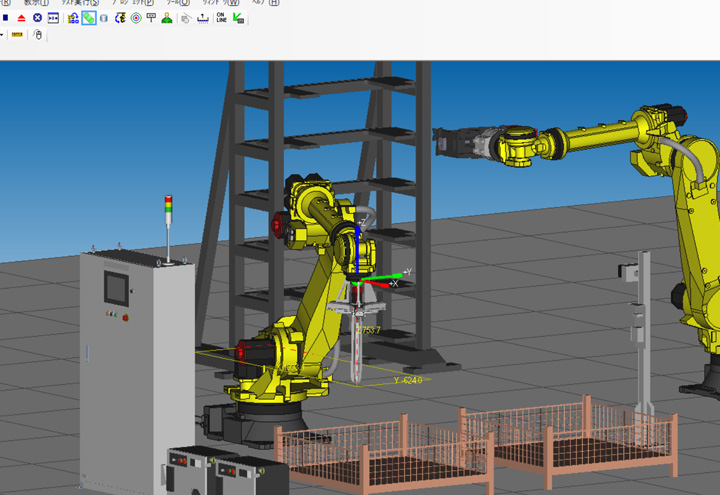Click the blue stop square toolbar icon

pos(5,18)
